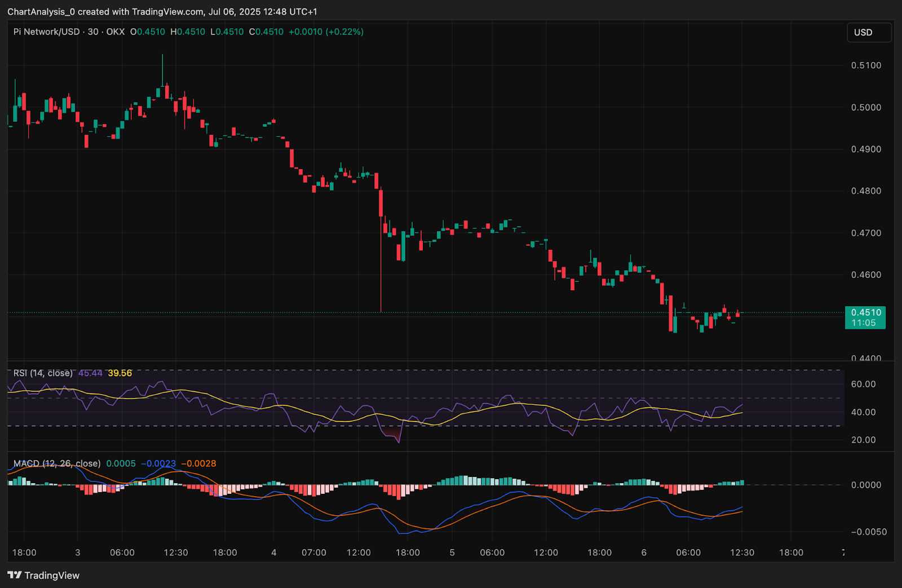Viewport: 902px width, 588px height.
Task: Click the green MACD histogram value 0.0005
Action: click(121, 463)
